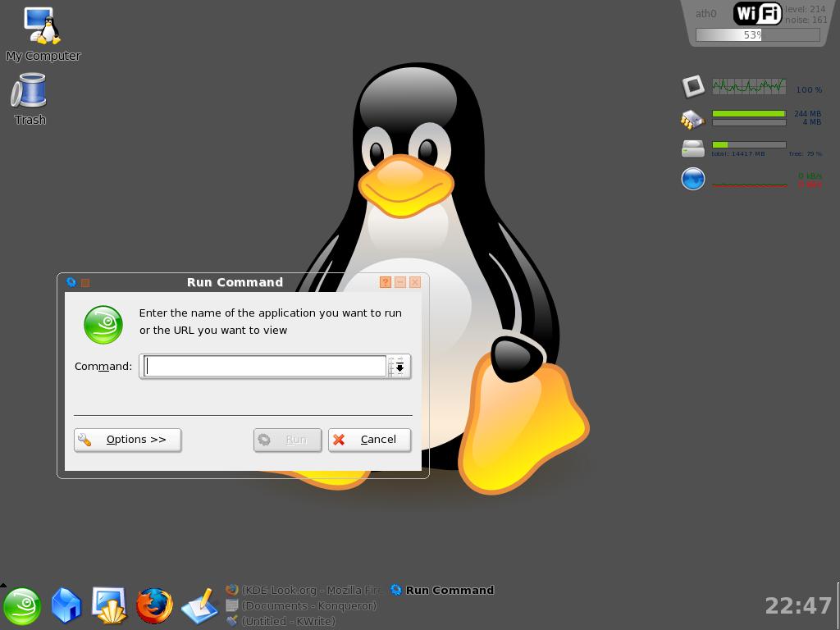
Task: Click the help question mark in the title bar
Action: coord(386,282)
